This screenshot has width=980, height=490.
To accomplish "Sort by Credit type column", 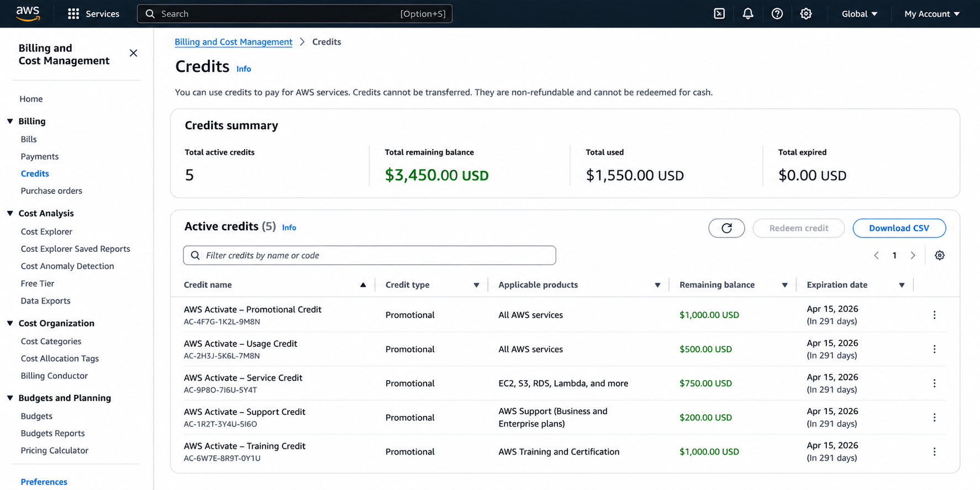I will 476,285.
